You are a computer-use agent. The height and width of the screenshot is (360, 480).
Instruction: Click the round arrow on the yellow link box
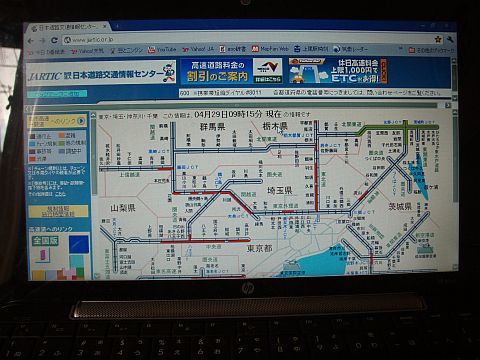(81, 121)
